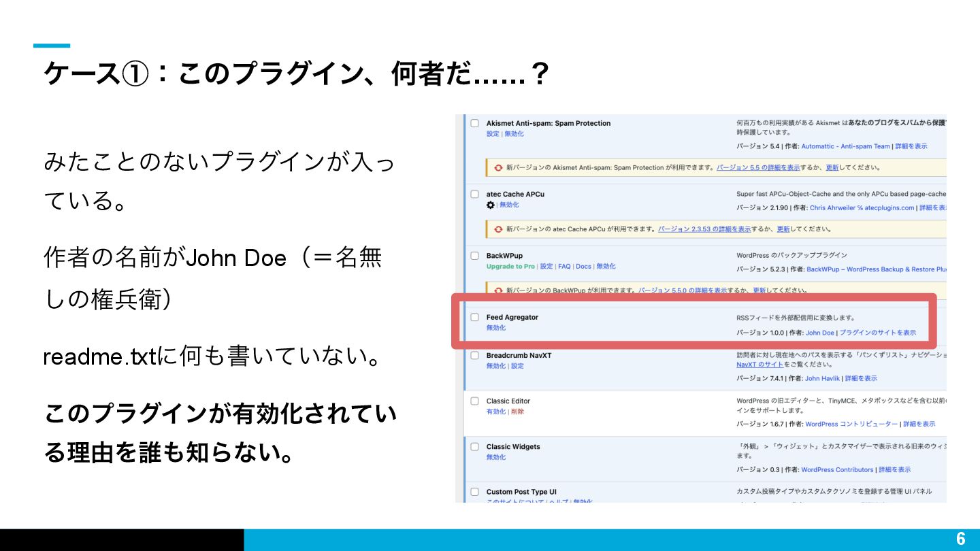Click the Custom Post Type UI title
The width and height of the screenshot is (980, 551).
[x=521, y=491]
